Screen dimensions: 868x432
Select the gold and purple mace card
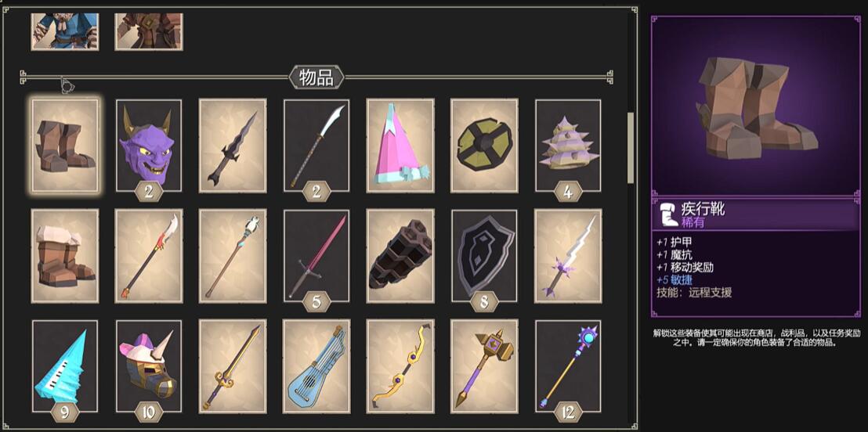(x=484, y=366)
